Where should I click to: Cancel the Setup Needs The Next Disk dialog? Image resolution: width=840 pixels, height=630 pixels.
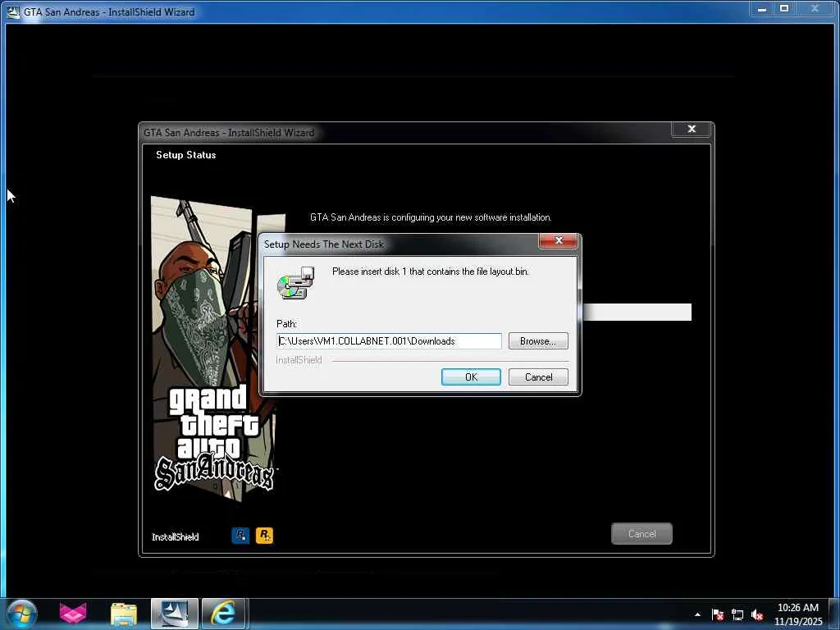click(x=538, y=377)
